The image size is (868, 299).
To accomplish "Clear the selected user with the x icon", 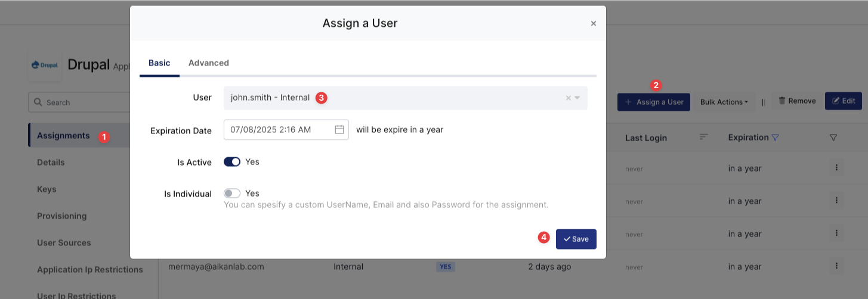I will pos(569,98).
